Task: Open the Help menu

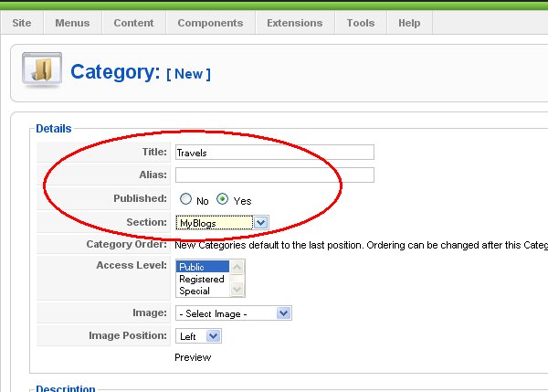Action: 409,23
